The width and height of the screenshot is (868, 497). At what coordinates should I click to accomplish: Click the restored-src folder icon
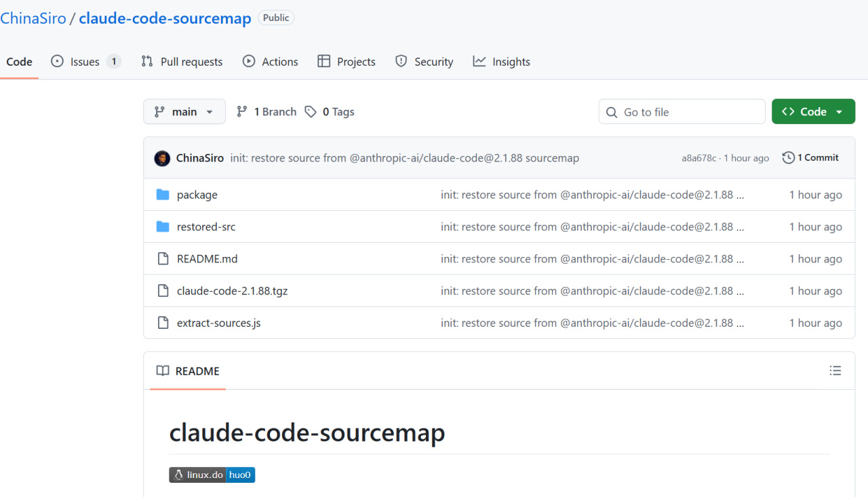163,226
